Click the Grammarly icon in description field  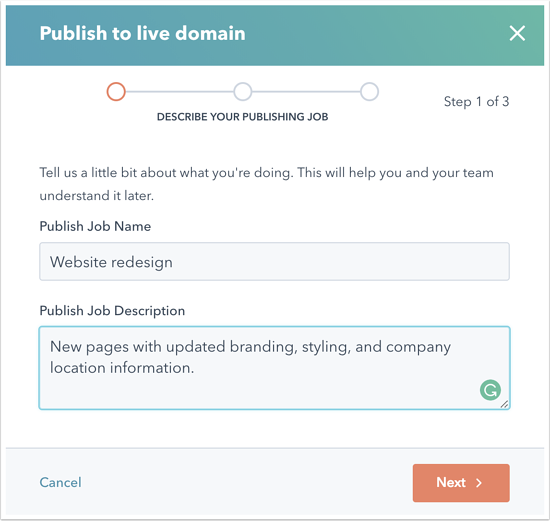490,390
